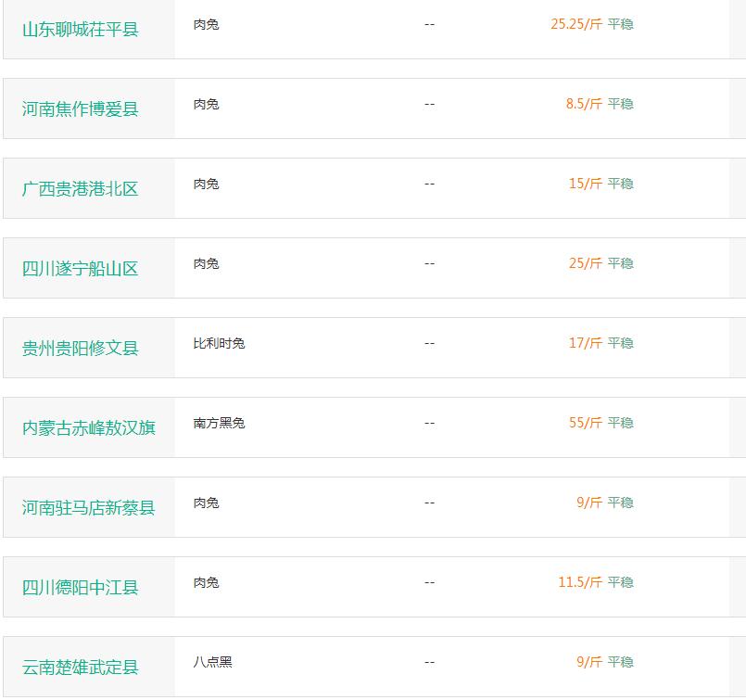This screenshot has width=746, height=700.
Task: Open the 四川德阳中江县 location link
Action: point(81,588)
